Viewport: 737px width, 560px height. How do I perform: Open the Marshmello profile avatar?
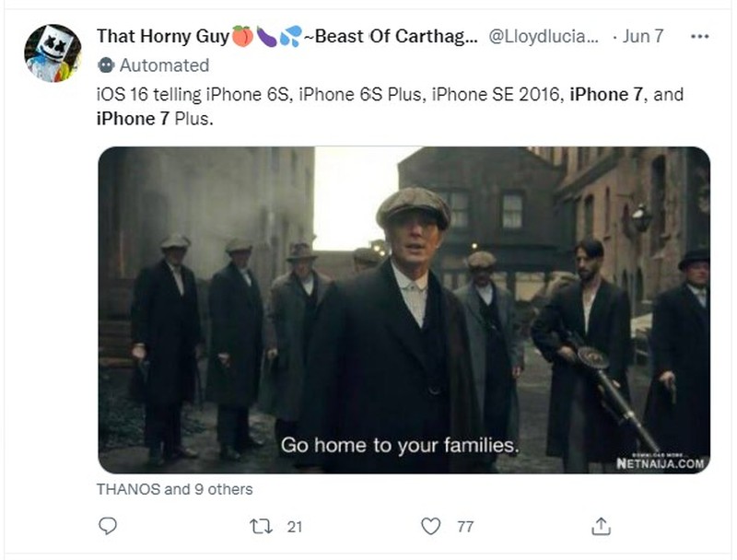tap(53, 43)
